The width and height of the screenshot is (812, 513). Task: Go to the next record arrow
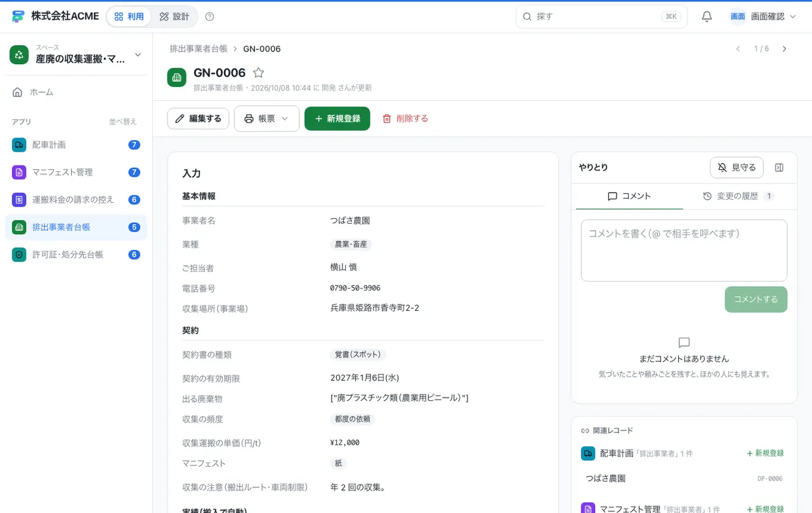[784, 49]
